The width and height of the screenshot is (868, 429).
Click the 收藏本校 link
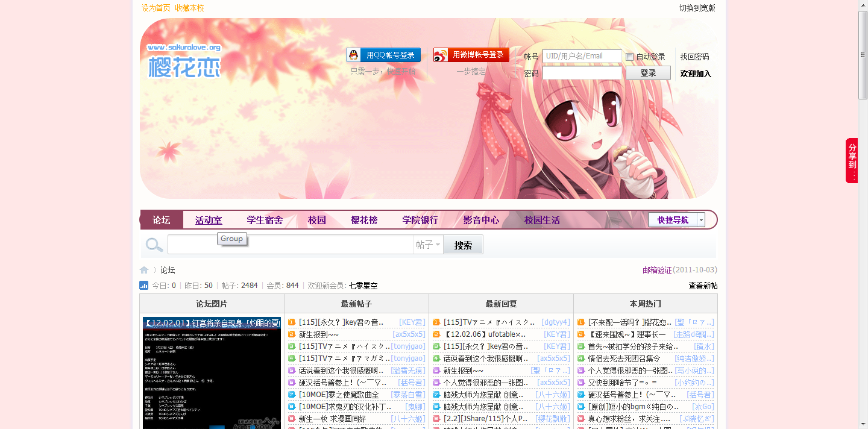(190, 8)
